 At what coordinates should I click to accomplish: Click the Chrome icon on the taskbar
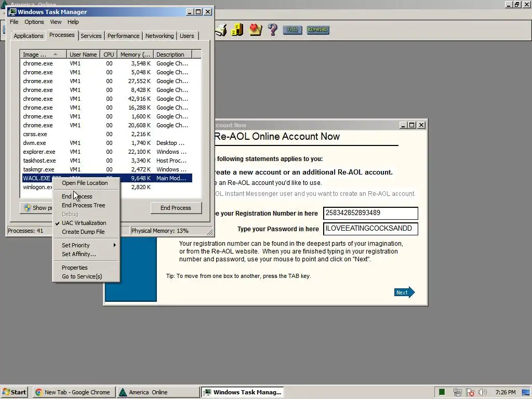coord(38,392)
